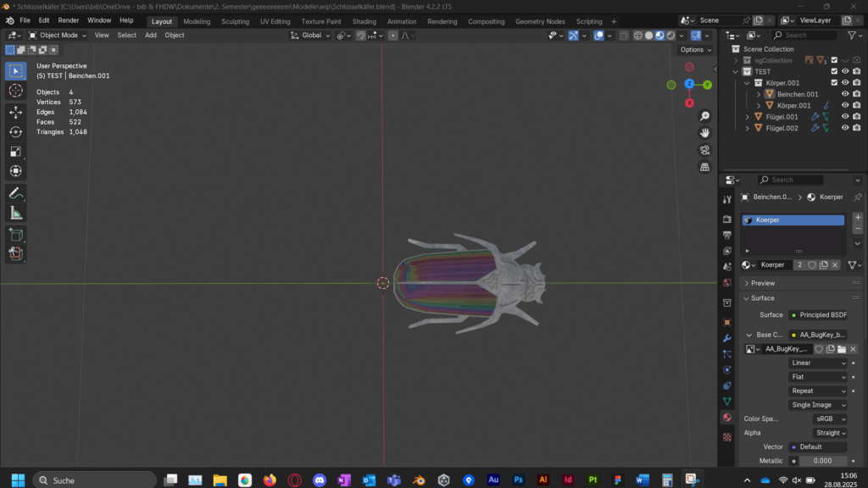The height and width of the screenshot is (488, 868).
Task: Select the Rotate tool
Action: pyautogui.click(x=15, y=131)
